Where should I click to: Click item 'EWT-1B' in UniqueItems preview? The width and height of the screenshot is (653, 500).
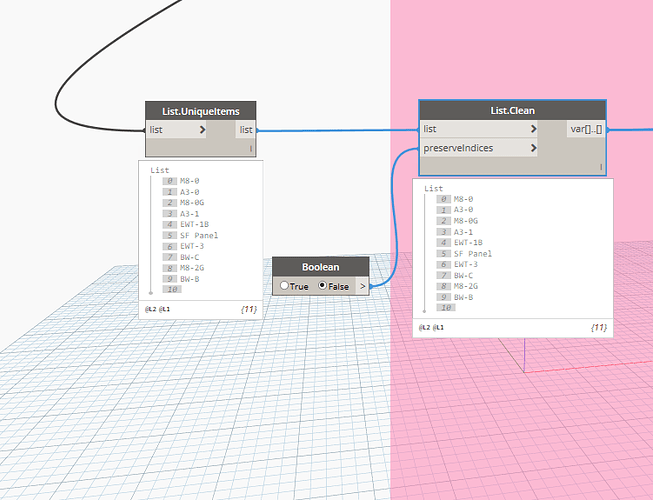point(194,224)
